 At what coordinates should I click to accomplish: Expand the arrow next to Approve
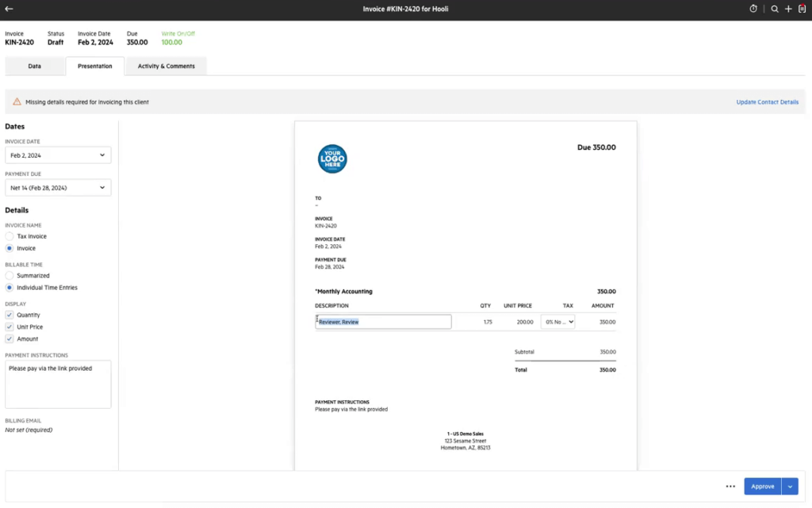[x=790, y=487]
